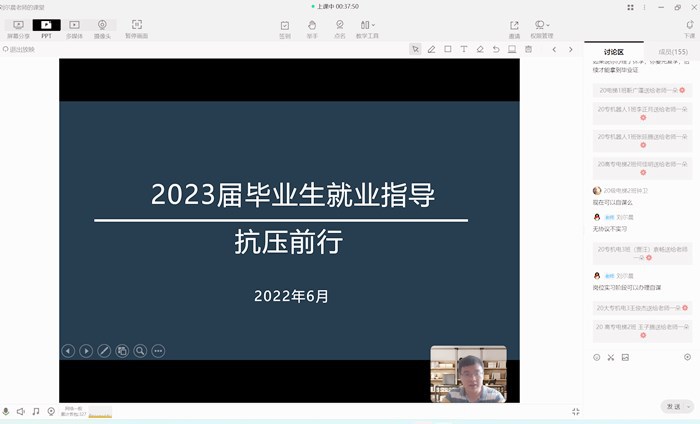Pick the eraser tool
700x424 pixels.
[480, 49]
